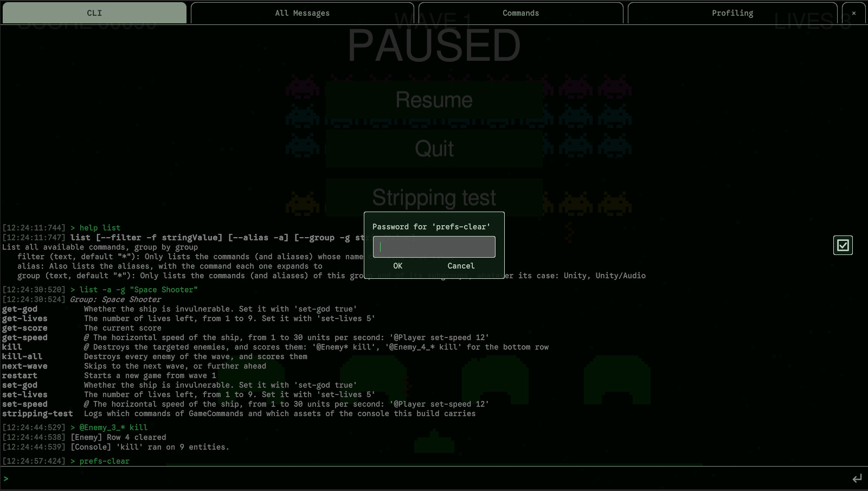Click the 'set-speed' command name
This screenshot has height=491, width=868.
[25, 404]
